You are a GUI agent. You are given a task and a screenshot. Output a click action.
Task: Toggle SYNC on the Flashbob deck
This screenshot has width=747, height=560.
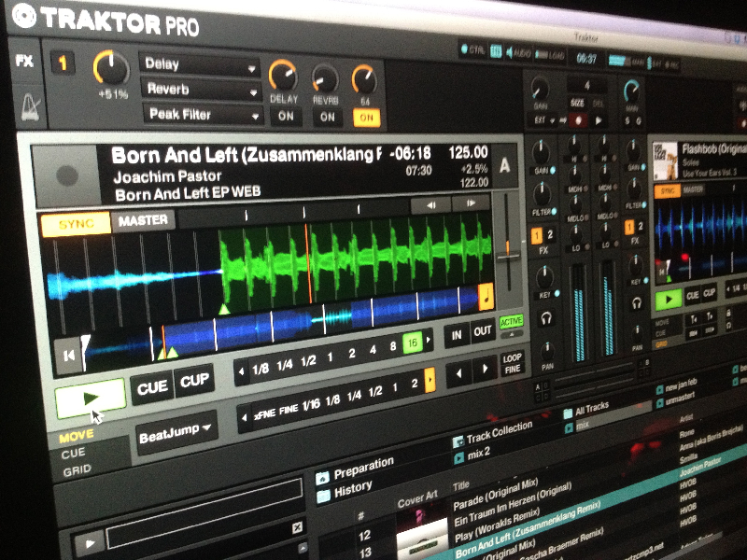668,191
